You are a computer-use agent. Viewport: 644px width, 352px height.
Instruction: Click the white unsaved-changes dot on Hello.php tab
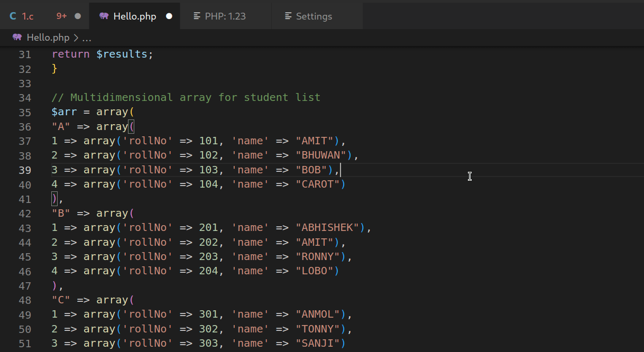169,16
